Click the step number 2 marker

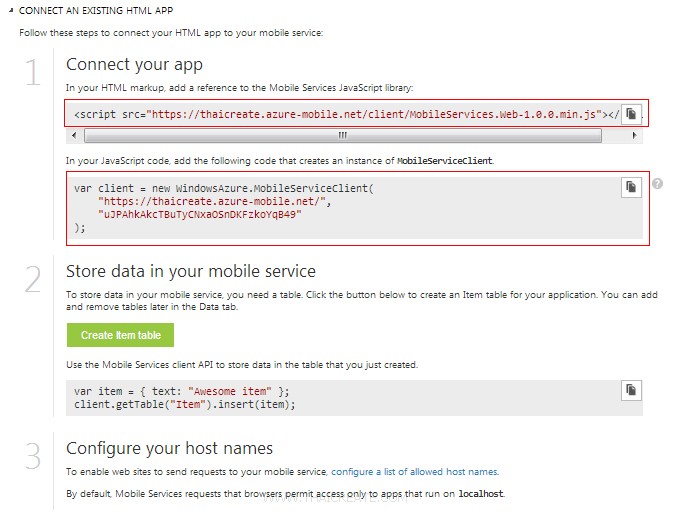tap(34, 280)
